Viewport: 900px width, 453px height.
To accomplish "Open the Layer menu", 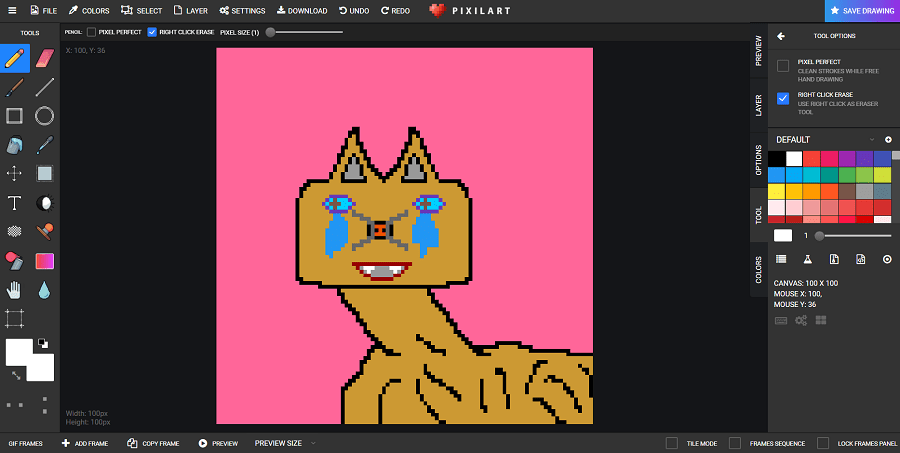I will [191, 10].
